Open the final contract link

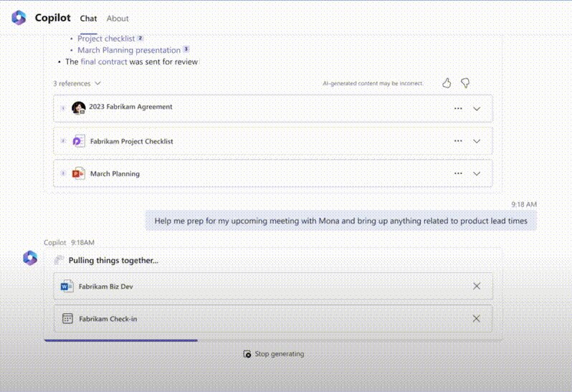104,62
